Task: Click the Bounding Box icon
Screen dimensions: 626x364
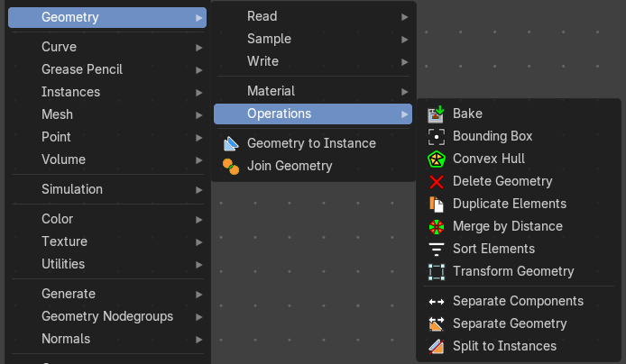Action: 436,137
